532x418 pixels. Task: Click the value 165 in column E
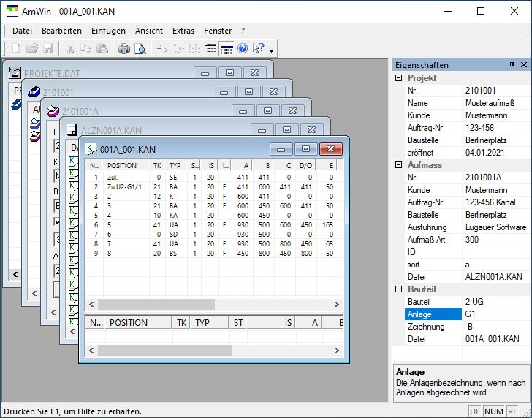327,224
